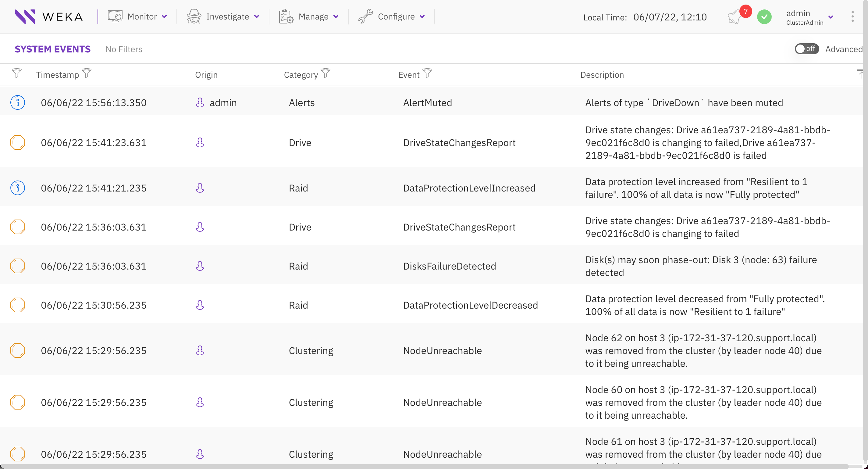Open the Configure menu

pyautogui.click(x=397, y=16)
